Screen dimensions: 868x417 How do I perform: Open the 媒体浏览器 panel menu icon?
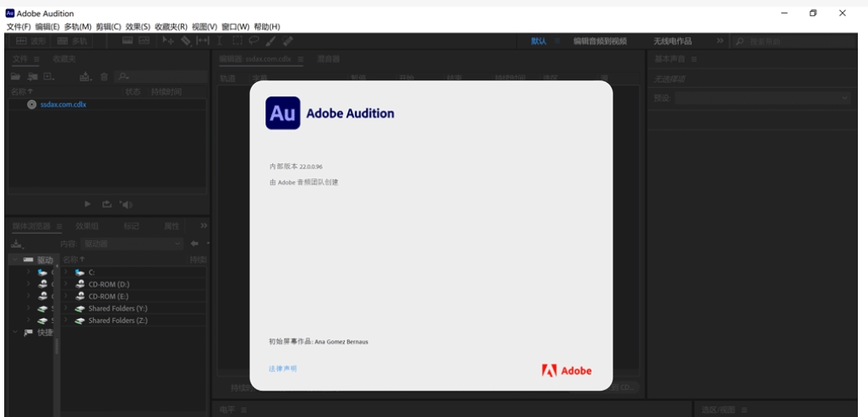point(59,226)
